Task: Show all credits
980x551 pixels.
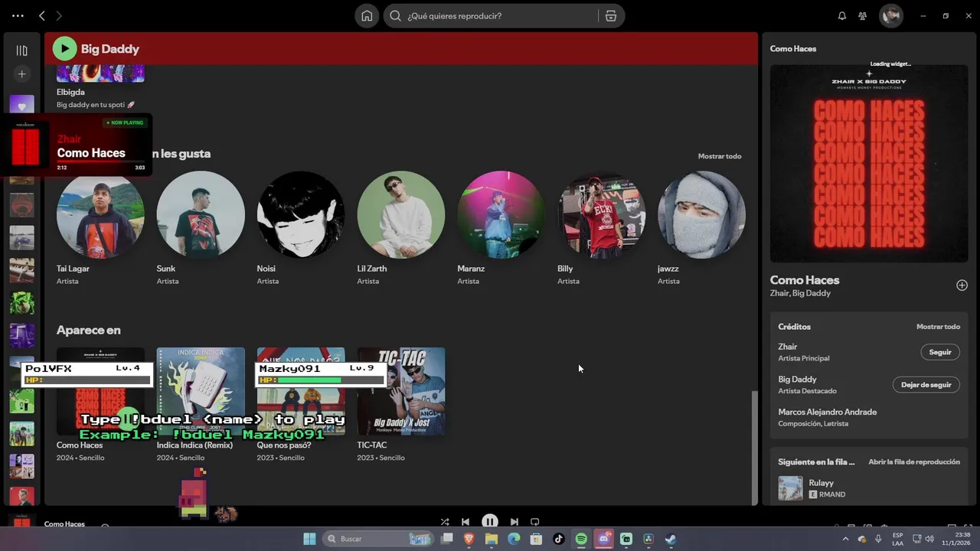Action: coord(938,327)
